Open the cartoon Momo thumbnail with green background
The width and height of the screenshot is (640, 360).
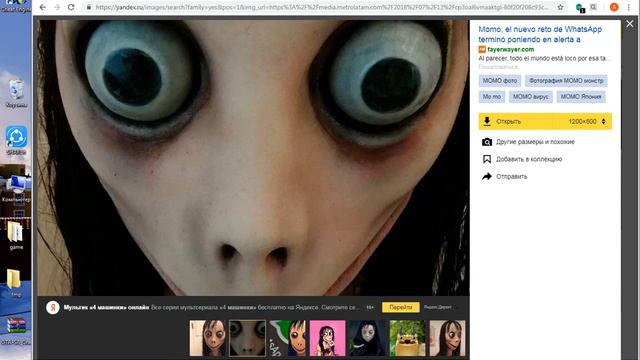(287, 338)
